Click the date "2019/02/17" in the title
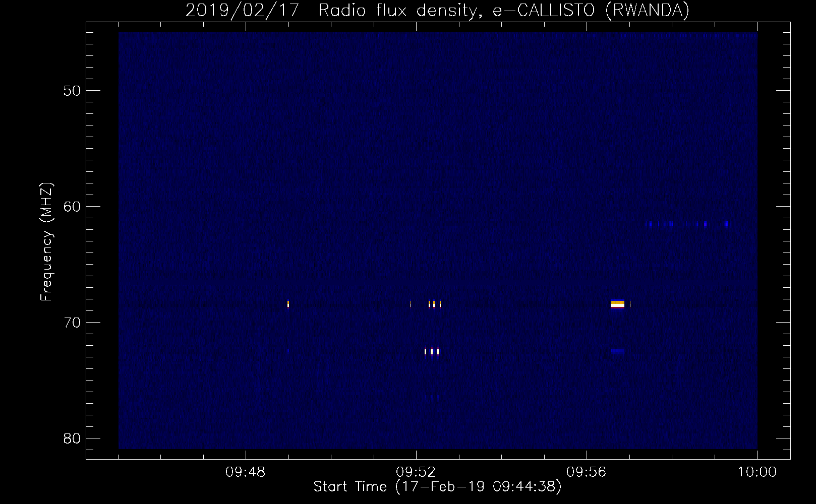 243,10
